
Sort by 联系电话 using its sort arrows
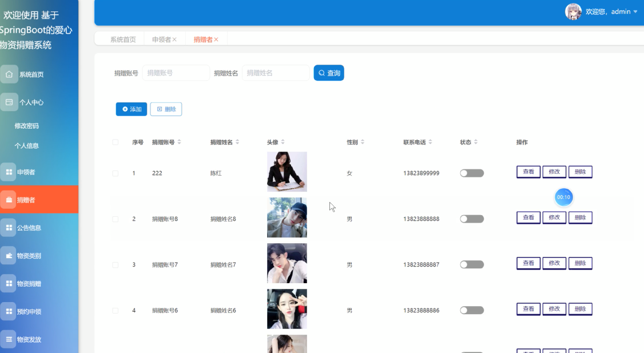(x=431, y=142)
